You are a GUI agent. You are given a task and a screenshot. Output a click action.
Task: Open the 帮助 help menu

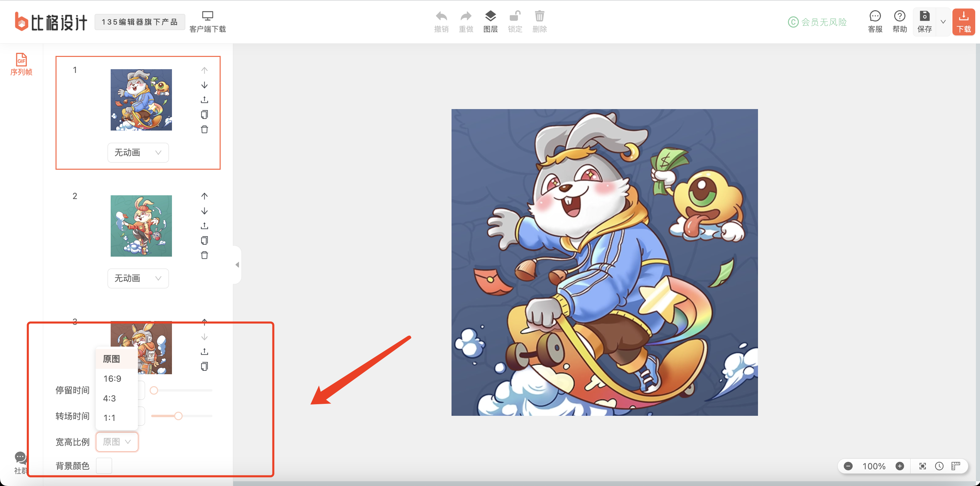[900, 22]
